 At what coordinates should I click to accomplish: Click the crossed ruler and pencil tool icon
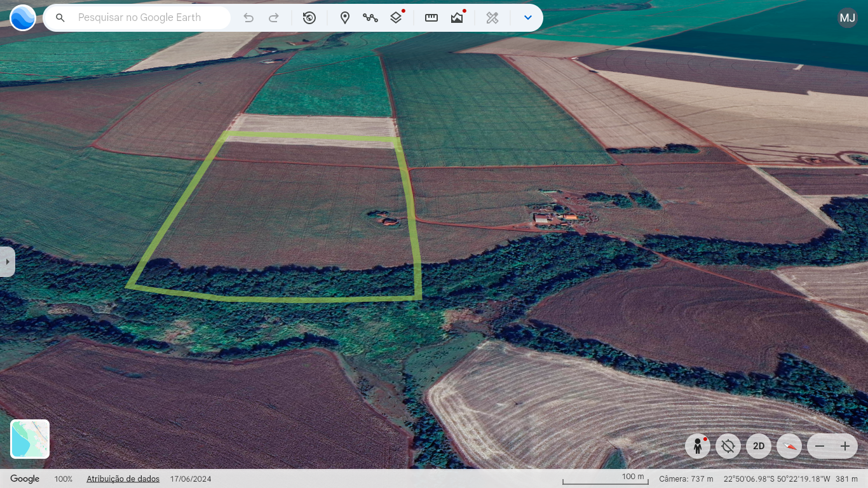point(492,18)
